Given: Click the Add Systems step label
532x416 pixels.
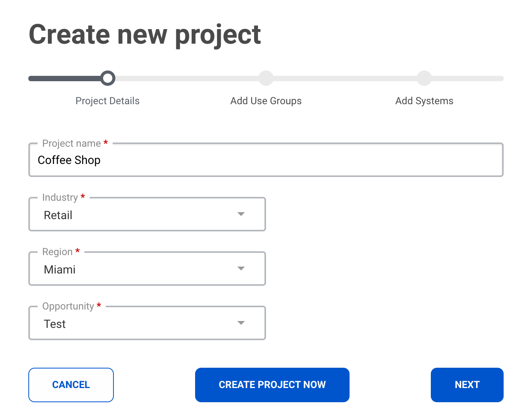Looking at the screenshot, I should click(424, 101).
